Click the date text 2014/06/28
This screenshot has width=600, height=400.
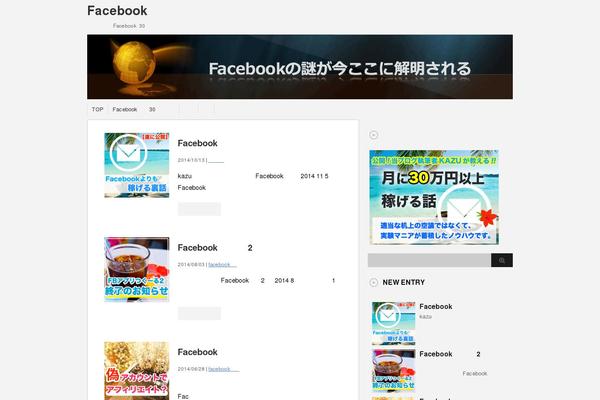(191, 369)
